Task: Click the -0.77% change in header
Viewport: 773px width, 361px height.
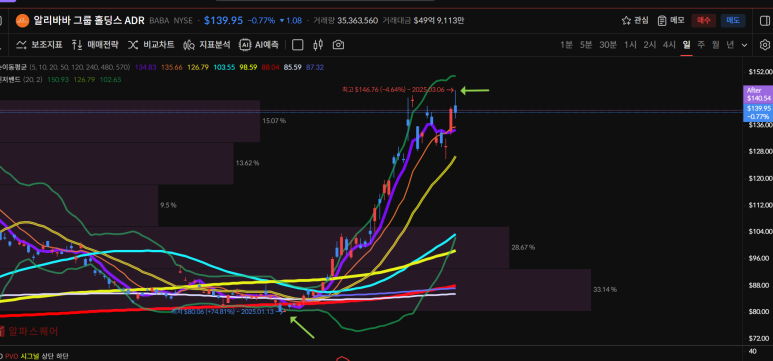Action: point(261,21)
